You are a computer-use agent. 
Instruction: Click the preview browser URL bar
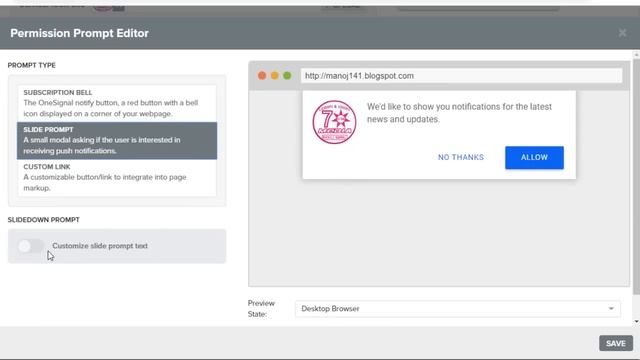[461, 76]
